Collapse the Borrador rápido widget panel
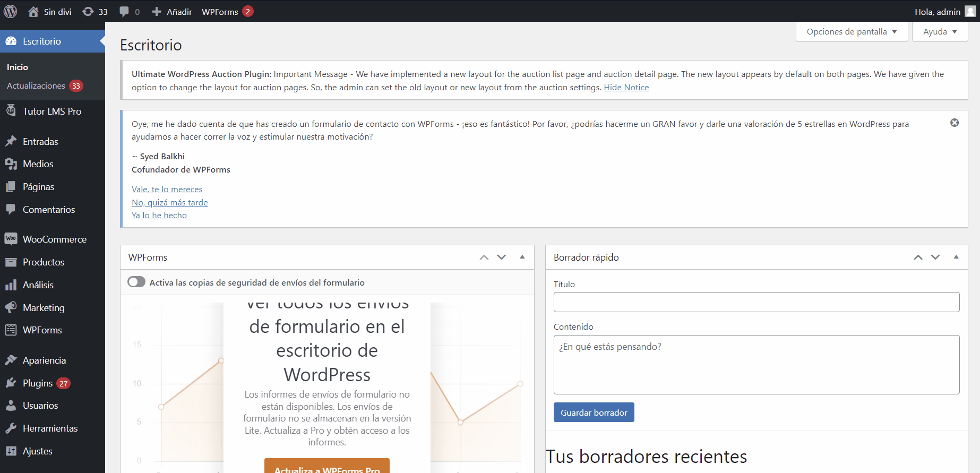This screenshot has height=473, width=980. [x=956, y=257]
